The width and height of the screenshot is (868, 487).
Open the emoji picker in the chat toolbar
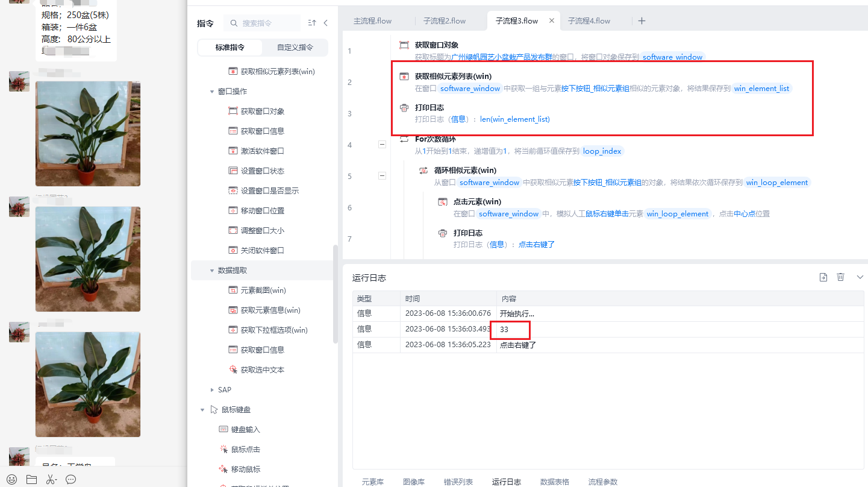pos(12,480)
